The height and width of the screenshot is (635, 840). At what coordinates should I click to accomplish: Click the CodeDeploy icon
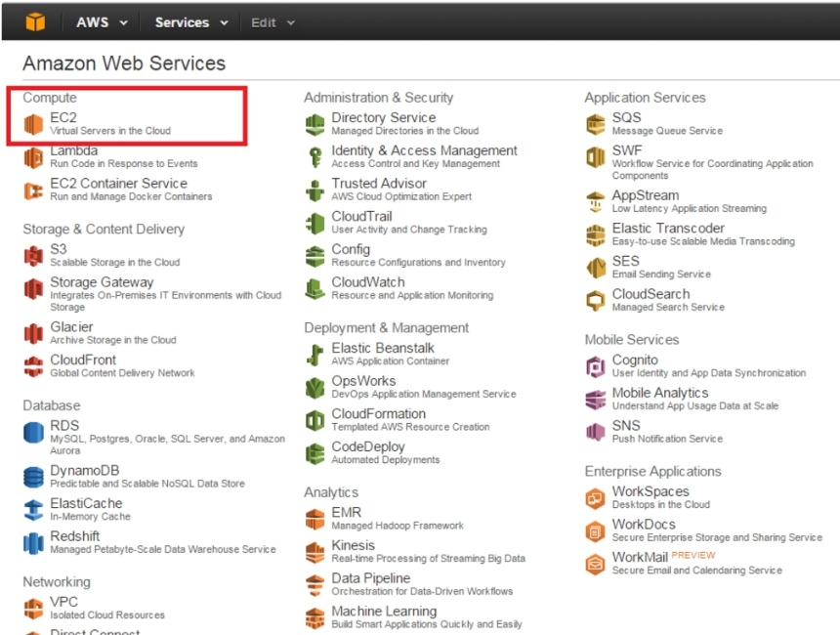[x=315, y=453]
